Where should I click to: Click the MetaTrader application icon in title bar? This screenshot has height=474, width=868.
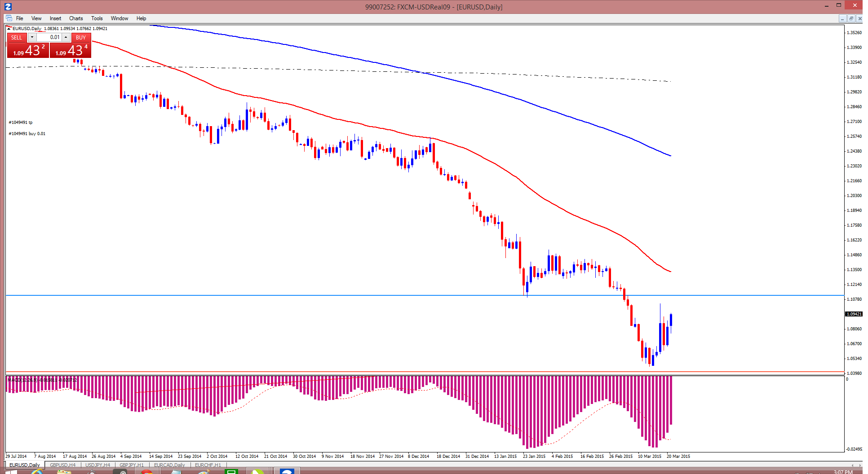click(x=8, y=7)
